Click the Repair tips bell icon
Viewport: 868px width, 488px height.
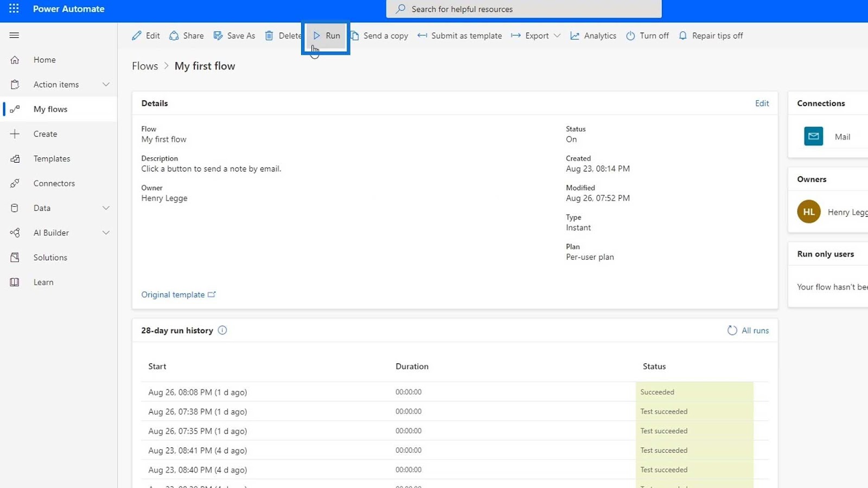[x=683, y=36]
